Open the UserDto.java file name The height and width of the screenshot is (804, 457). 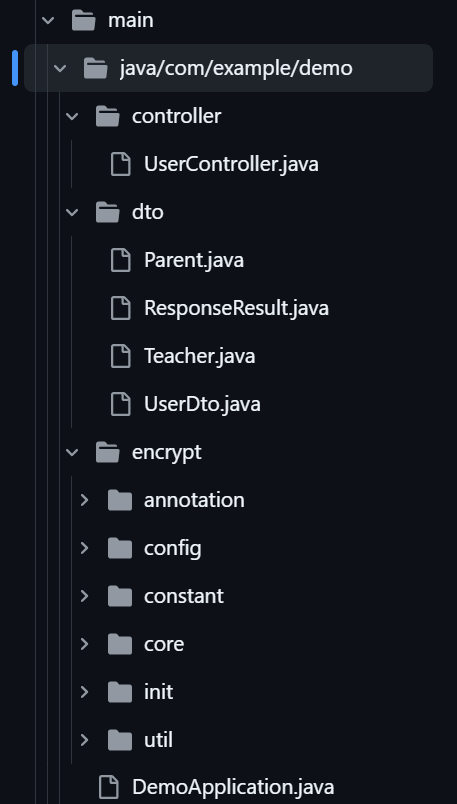click(x=202, y=404)
